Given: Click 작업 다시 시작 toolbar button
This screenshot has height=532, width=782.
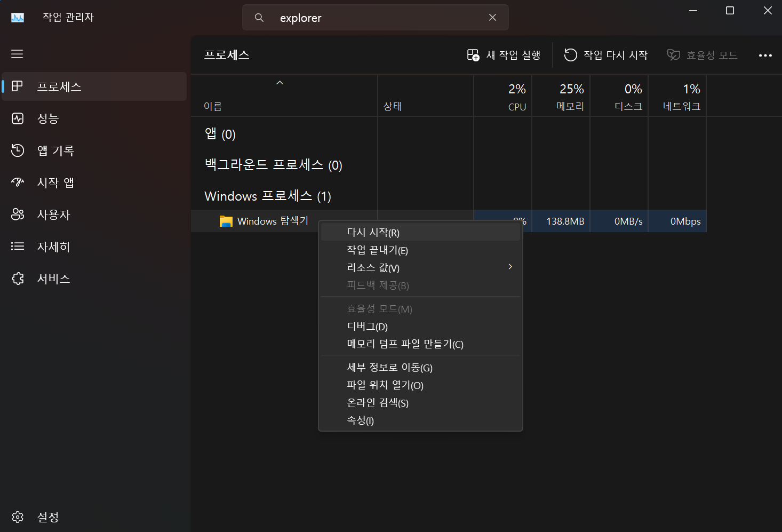Looking at the screenshot, I should click(x=605, y=55).
